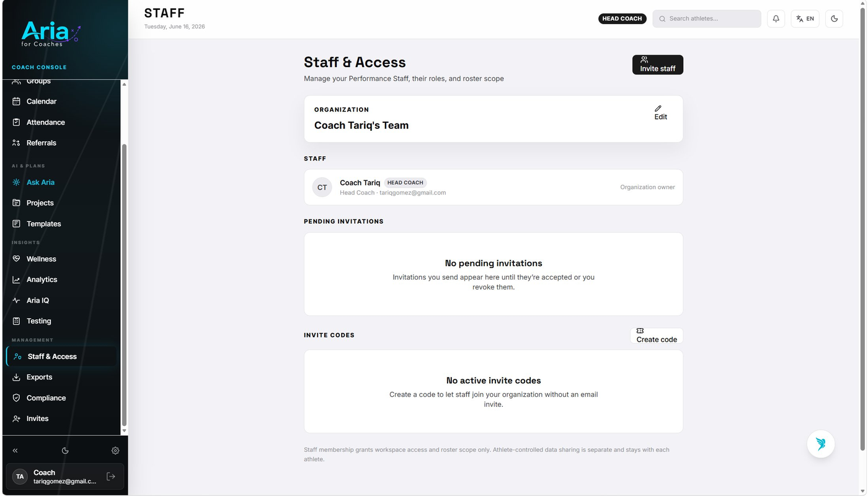
Task: Click the CT avatar of Coach Tariq
Action: 322,187
